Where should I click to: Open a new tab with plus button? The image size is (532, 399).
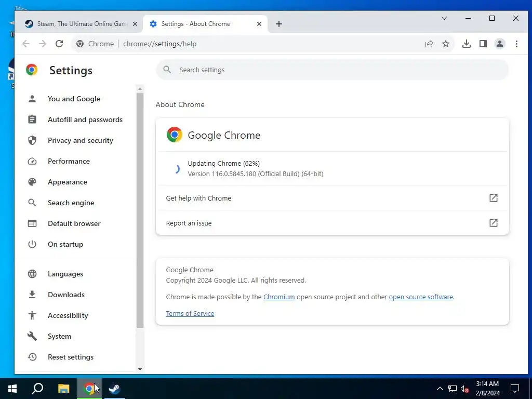(279, 24)
